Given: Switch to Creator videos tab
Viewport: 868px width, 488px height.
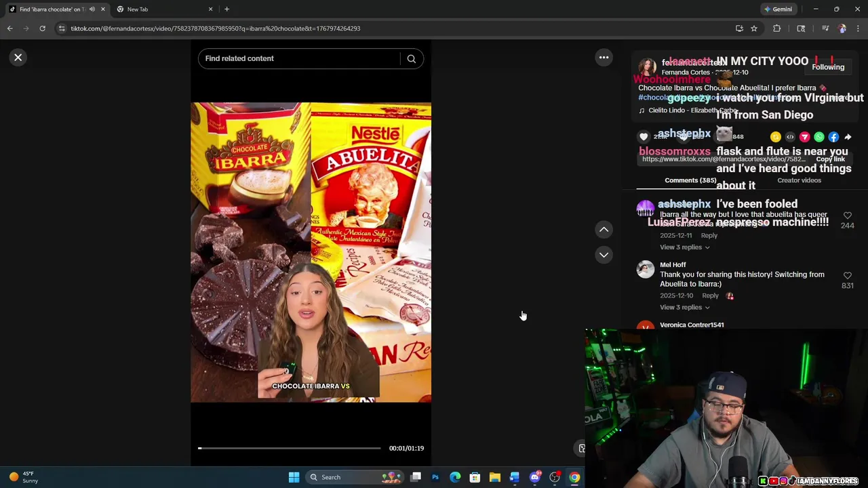Looking at the screenshot, I should pyautogui.click(x=799, y=180).
